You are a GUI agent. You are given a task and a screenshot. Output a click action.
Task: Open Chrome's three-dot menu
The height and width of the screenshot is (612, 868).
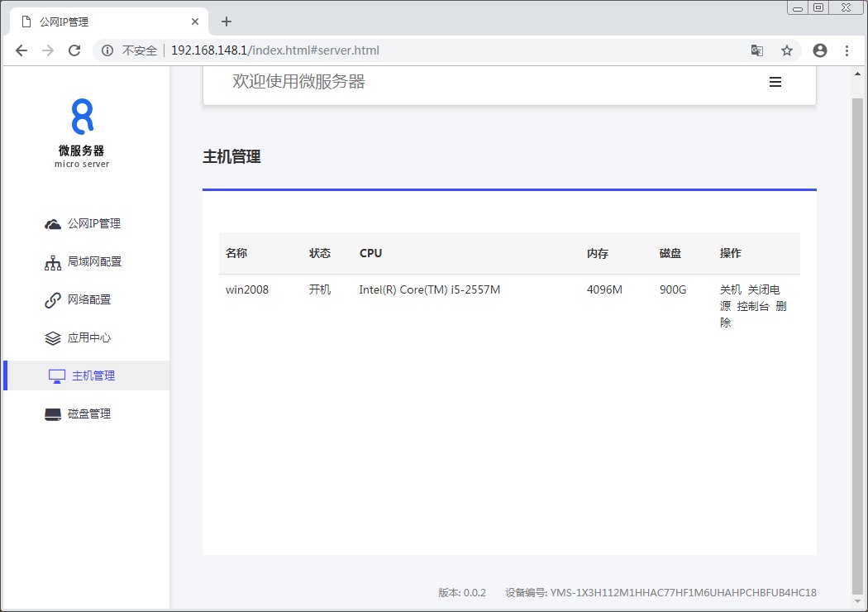click(847, 50)
